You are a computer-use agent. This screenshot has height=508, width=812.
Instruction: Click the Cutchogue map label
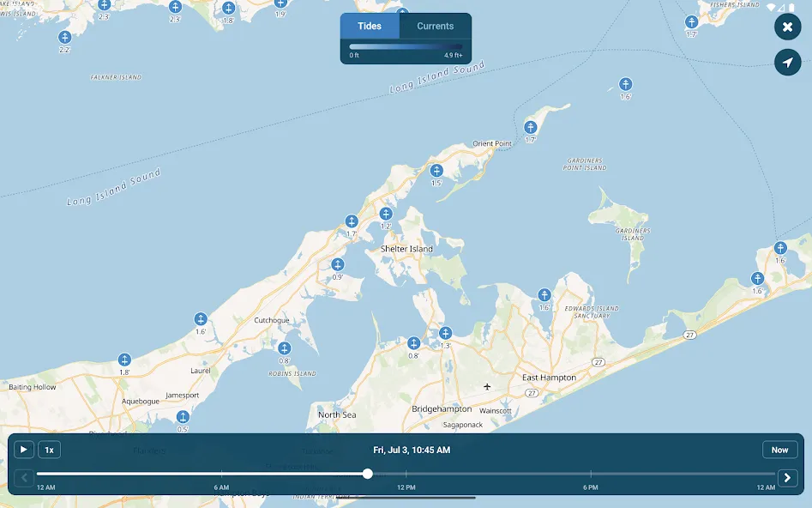pos(271,320)
